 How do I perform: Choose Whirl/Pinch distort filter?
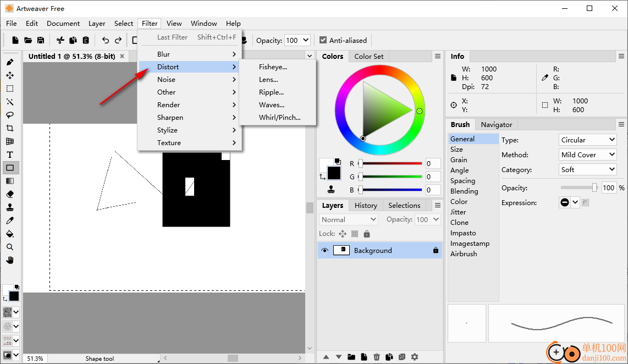[x=279, y=117]
